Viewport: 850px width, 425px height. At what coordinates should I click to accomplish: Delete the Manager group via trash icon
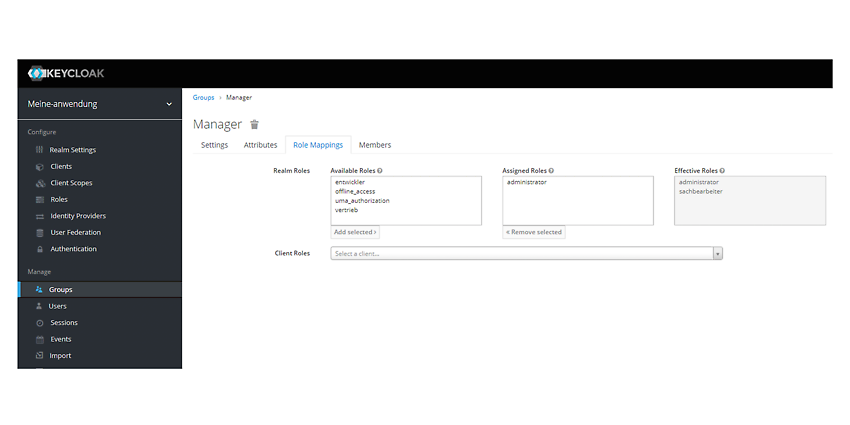[254, 124]
